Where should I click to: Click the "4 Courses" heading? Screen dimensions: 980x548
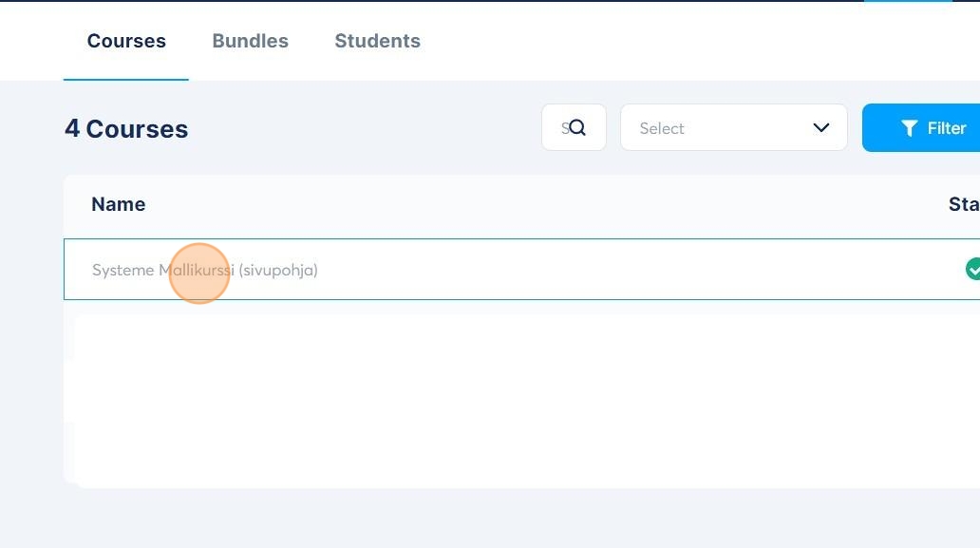(126, 129)
